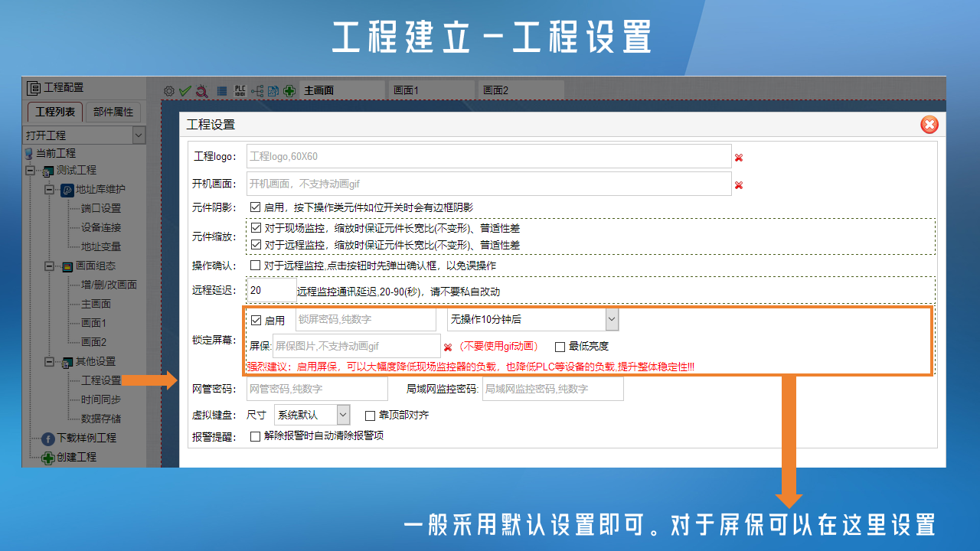
Task: Open the 无操作10分钟后 lock timeout dropdown
Action: click(x=611, y=319)
